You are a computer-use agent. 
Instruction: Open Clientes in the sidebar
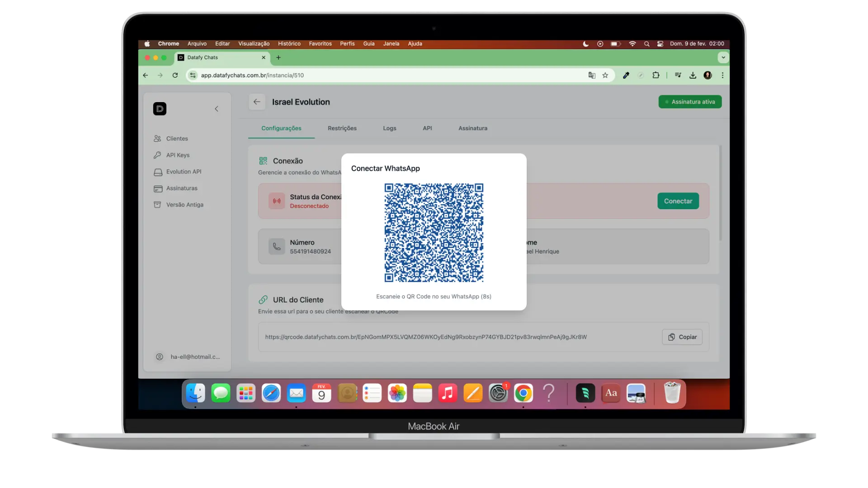click(x=177, y=139)
